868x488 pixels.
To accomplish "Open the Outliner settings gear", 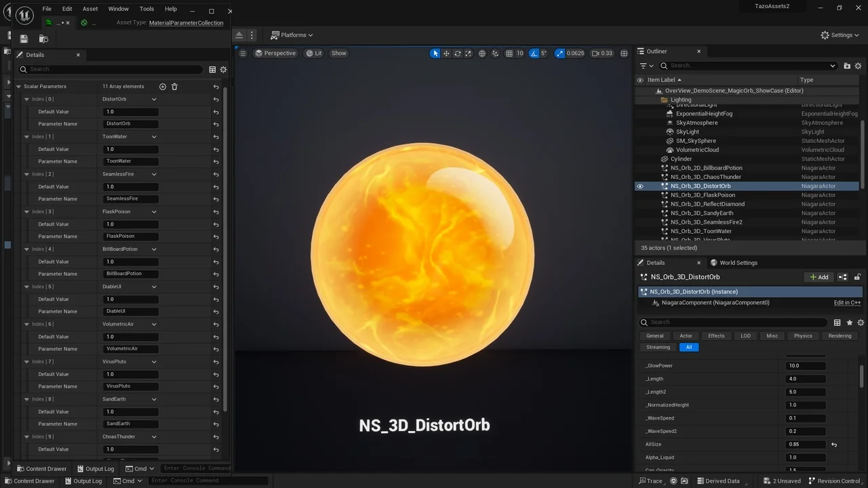I will point(857,65).
